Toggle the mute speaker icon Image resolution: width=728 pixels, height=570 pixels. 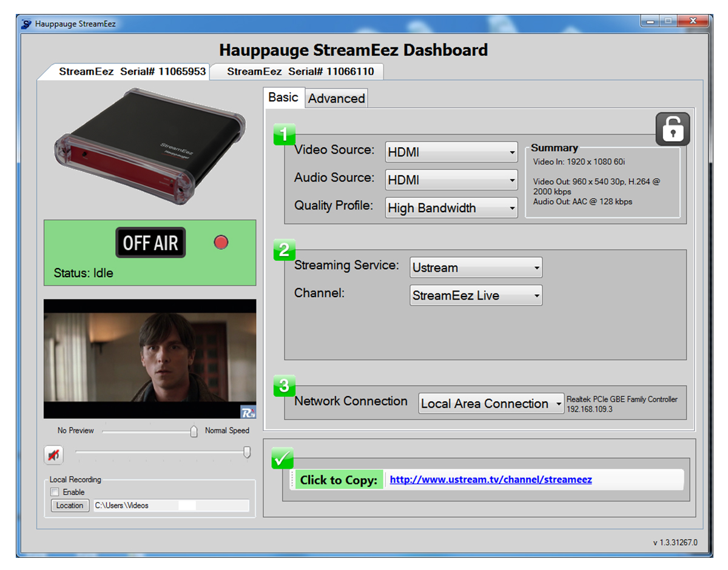click(54, 454)
